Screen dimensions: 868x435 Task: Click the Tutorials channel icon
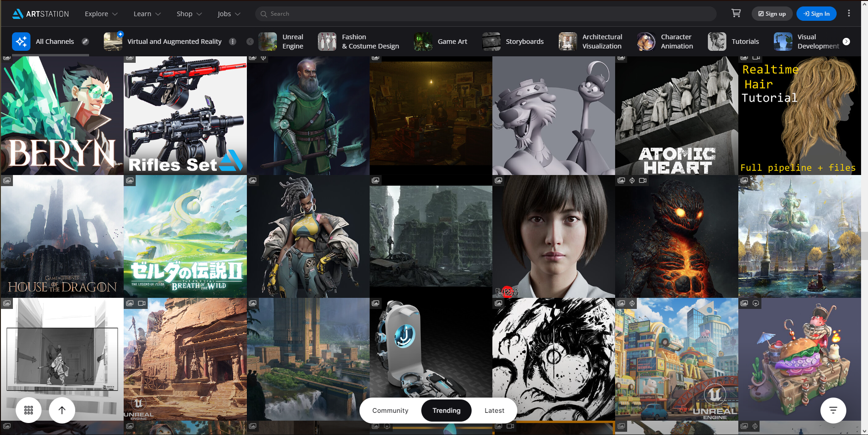tap(717, 42)
